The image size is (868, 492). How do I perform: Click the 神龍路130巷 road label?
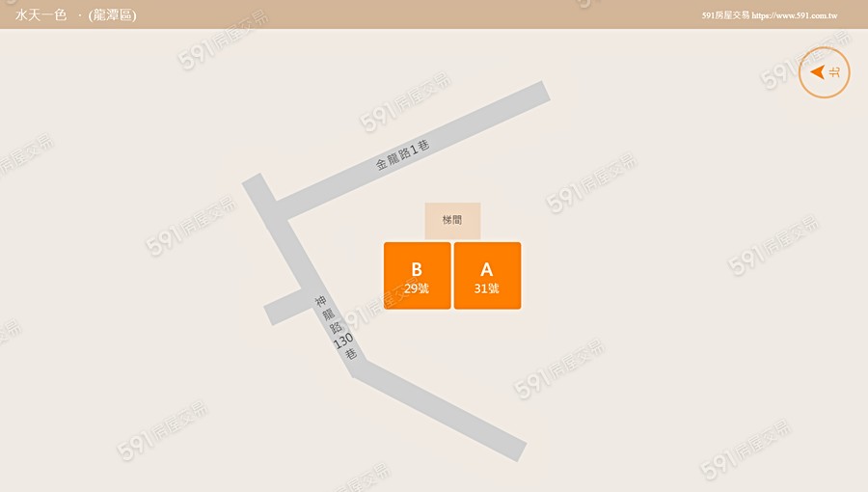336,328
